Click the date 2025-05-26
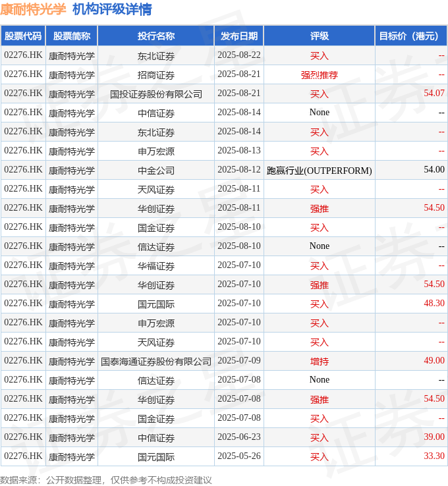The height and width of the screenshot is (486, 448). (239, 456)
